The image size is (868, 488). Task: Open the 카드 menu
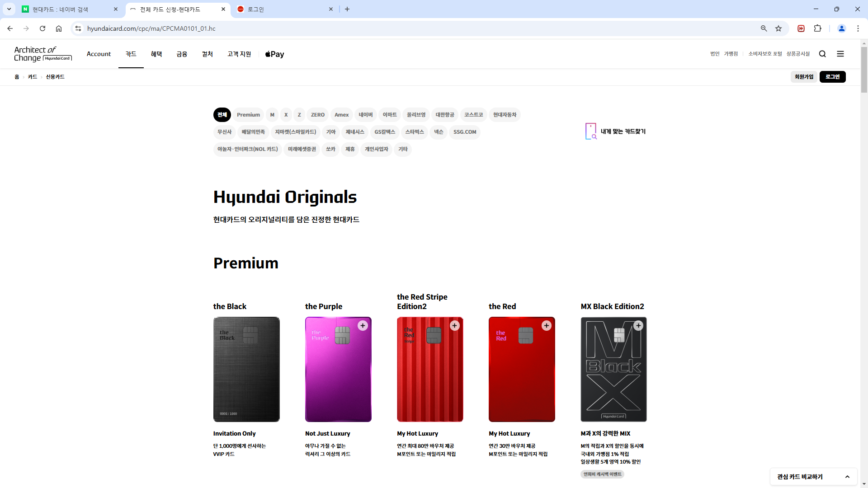coord(131,54)
